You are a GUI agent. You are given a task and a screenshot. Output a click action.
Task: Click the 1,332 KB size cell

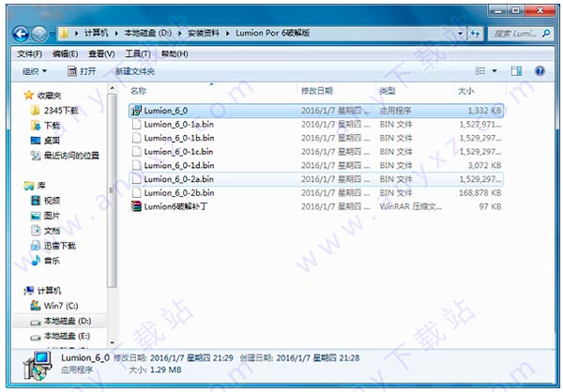point(484,111)
